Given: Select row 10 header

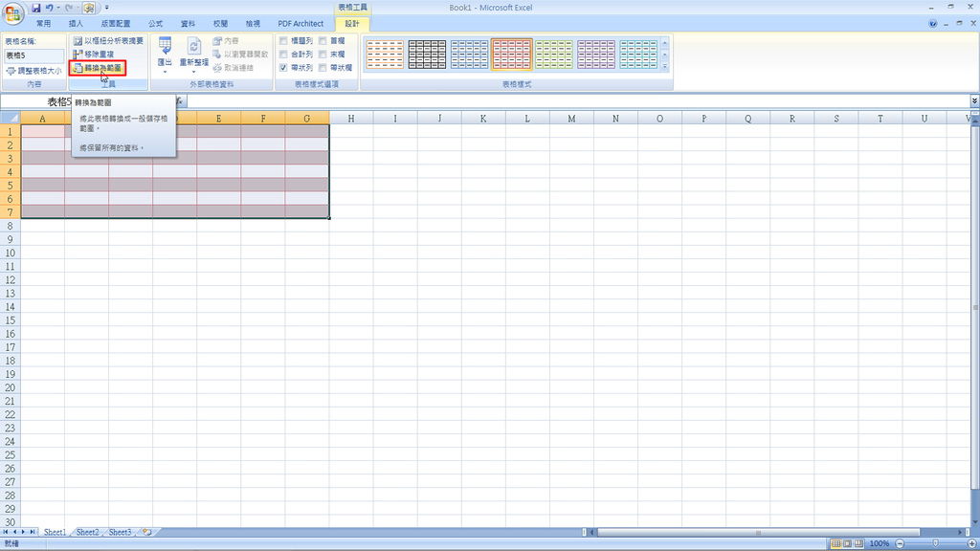Looking at the screenshot, I should click(10, 253).
